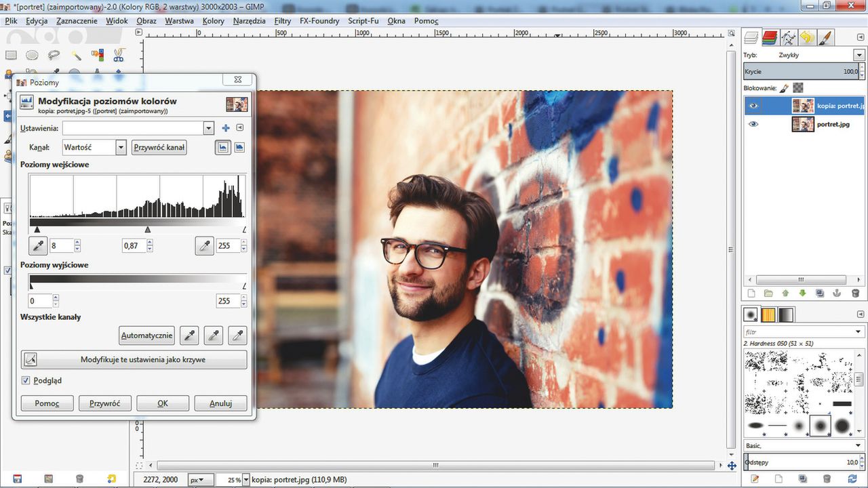868x488 pixels.
Task: Open the Filtry menu
Action: click(283, 21)
